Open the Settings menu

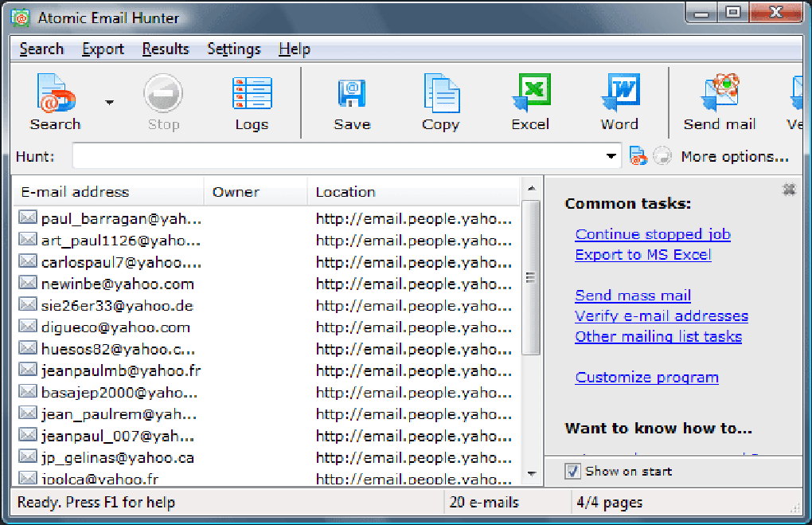coord(234,49)
